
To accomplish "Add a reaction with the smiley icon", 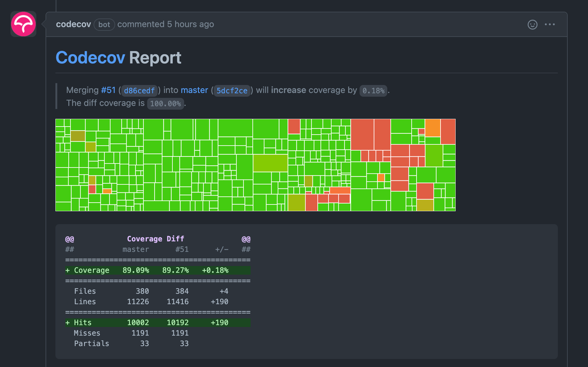I will click(x=532, y=25).
